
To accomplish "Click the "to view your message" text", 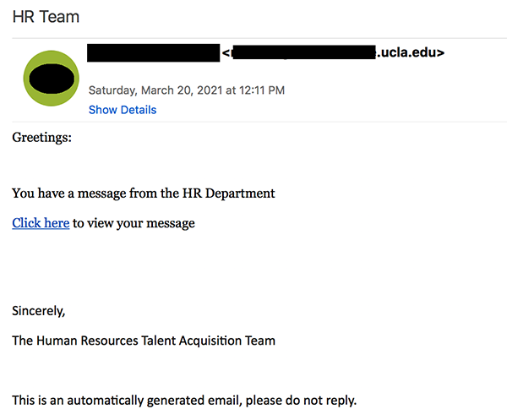I will point(134,223).
